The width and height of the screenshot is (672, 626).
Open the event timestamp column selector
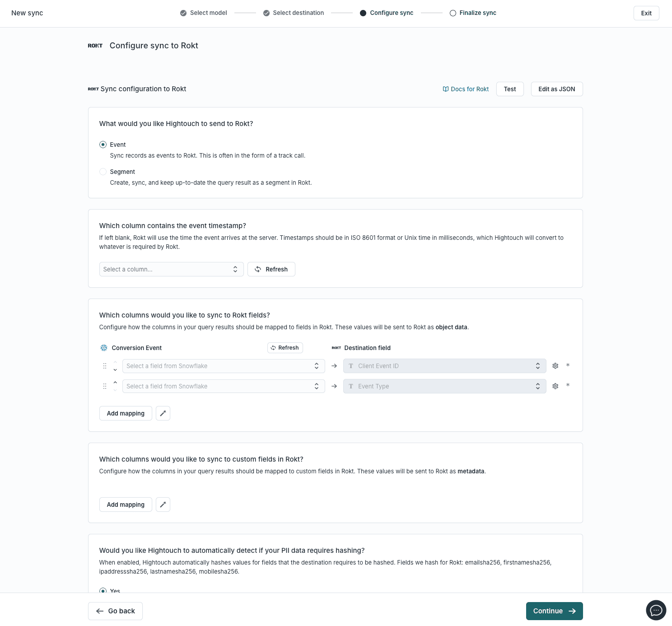tap(172, 269)
